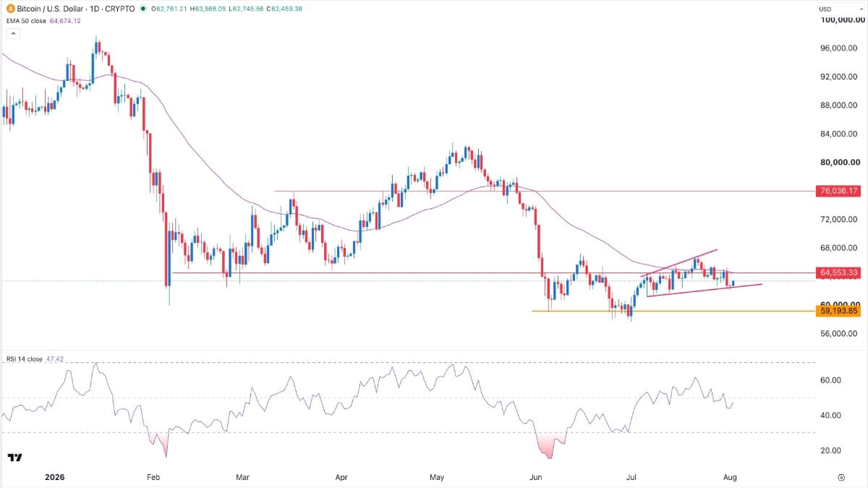Click the TradingView logo
The width and height of the screenshot is (868, 488).
14,458
